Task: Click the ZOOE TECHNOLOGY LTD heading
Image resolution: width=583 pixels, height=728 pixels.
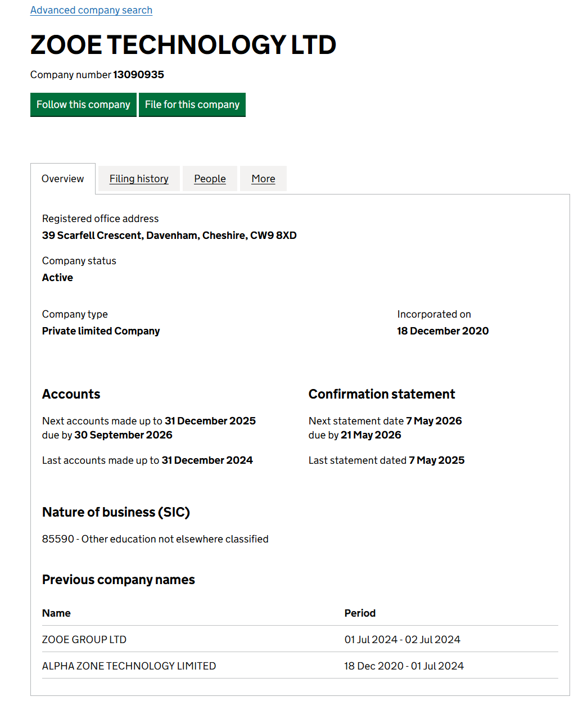Action: click(183, 45)
